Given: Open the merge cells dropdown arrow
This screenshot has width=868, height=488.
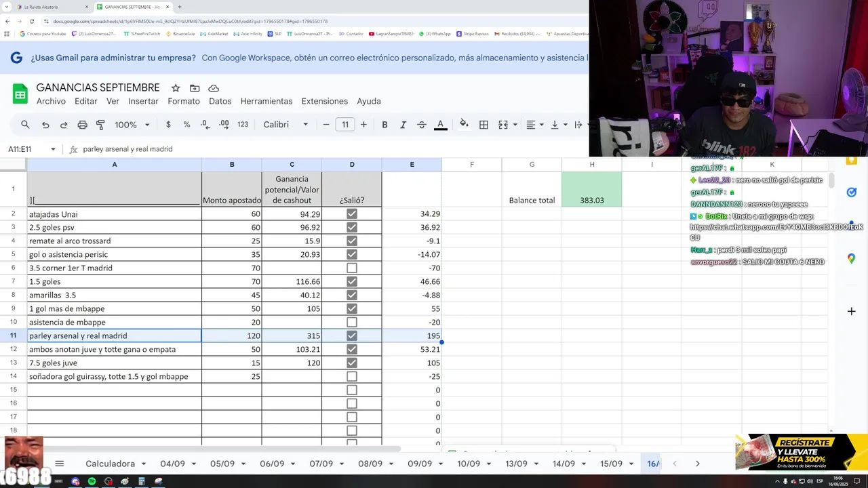Looking at the screenshot, I should (515, 125).
